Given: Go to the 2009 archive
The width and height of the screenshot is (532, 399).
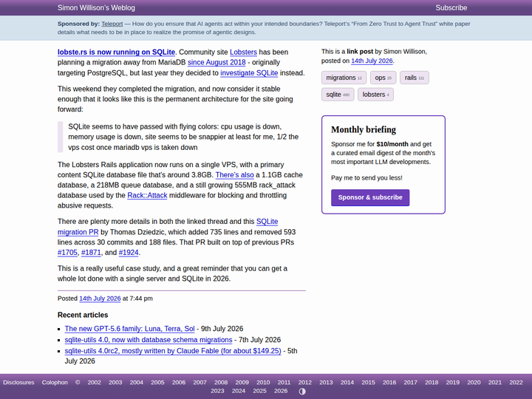Looking at the screenshot, I should (242, 383).
